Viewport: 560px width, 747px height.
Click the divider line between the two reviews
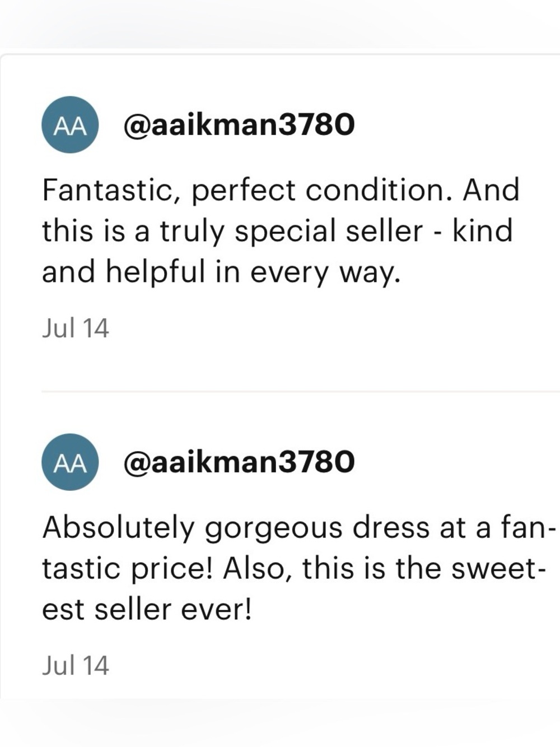301,391
